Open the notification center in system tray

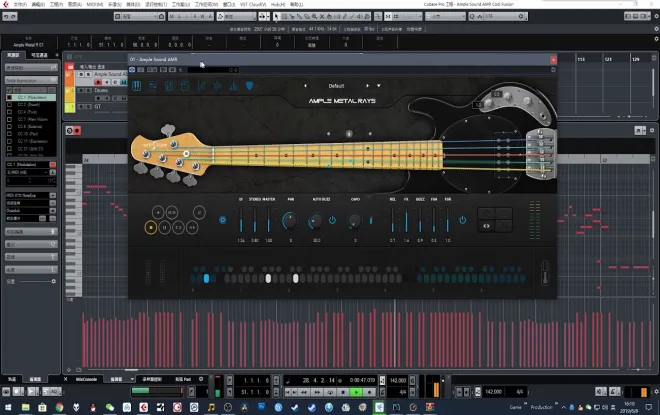pyautogui.click(x=649, y=407)
